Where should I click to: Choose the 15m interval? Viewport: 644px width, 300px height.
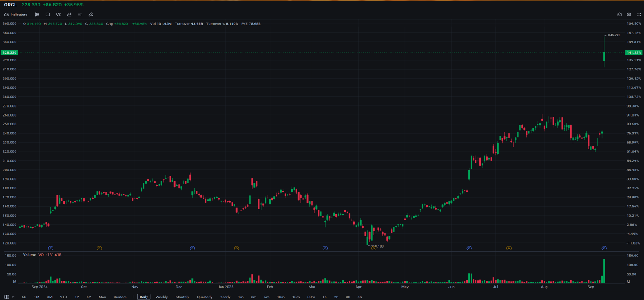[296, 297]
